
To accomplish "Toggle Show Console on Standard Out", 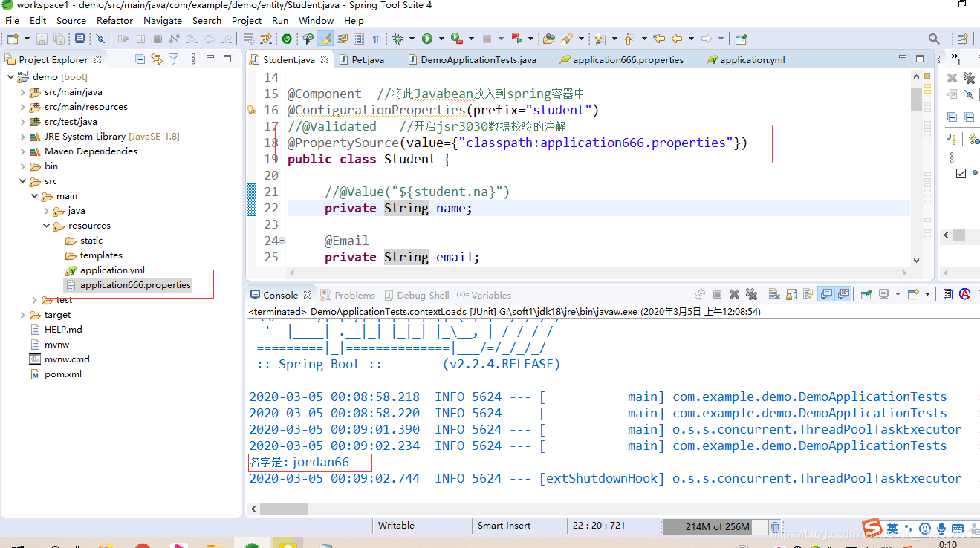I will tap(826, 295).
